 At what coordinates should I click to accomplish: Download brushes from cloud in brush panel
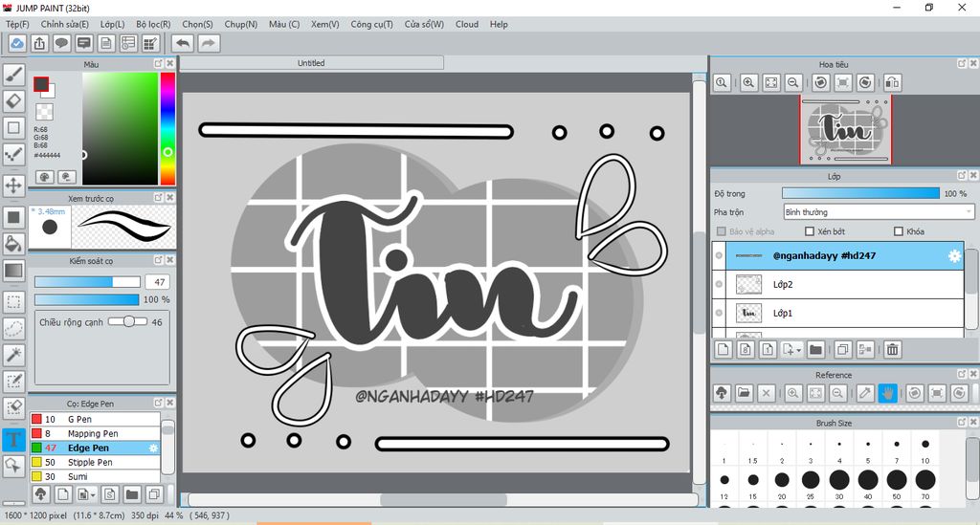40,494
